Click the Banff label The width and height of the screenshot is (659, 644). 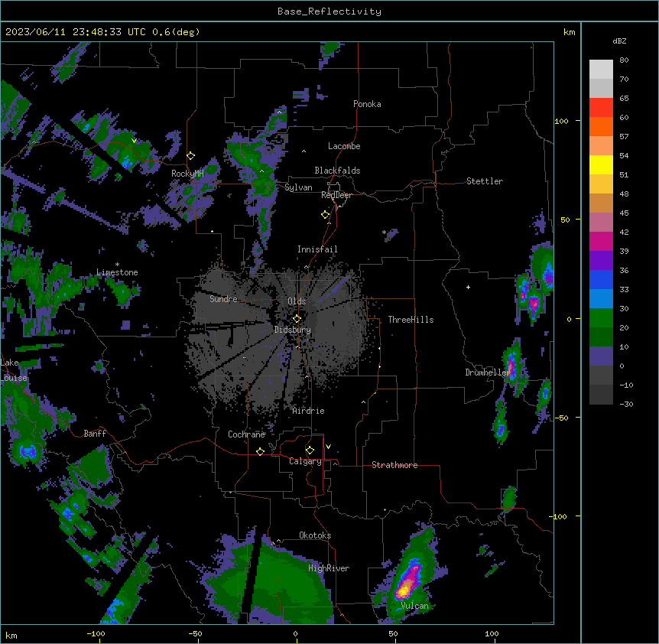[x=95, y=434]
